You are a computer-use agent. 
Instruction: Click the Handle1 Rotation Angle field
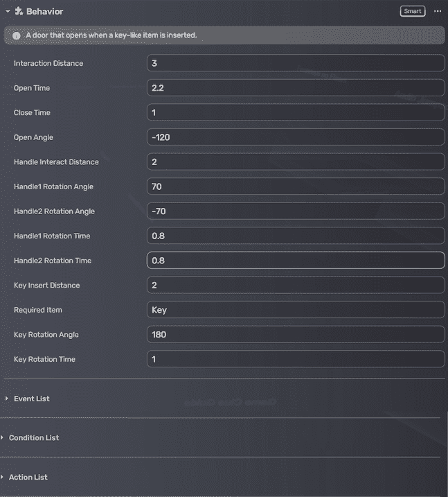[296, 186]
